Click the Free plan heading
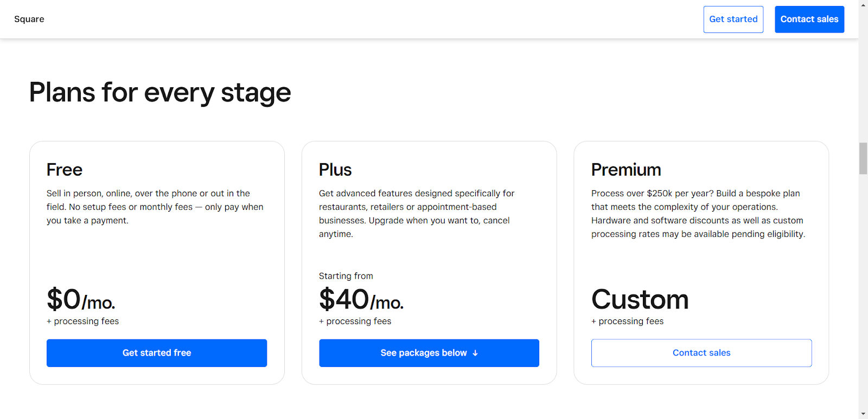Screen dimensions: 868x419 point(64,170)
